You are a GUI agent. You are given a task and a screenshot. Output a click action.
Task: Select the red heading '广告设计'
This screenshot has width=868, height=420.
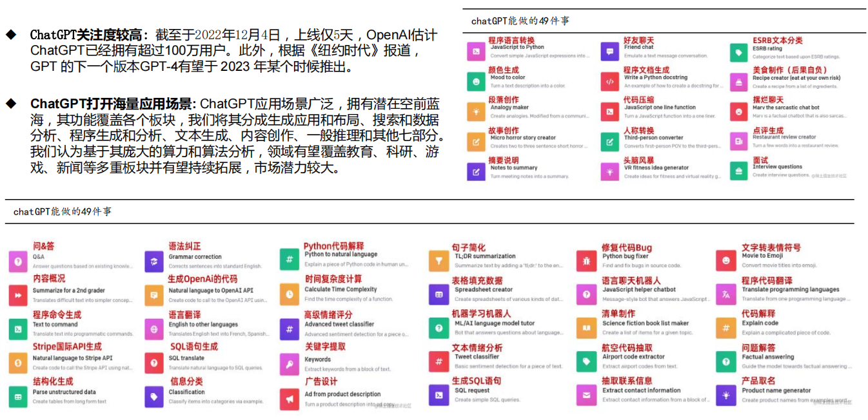click(x=321, y=381)
